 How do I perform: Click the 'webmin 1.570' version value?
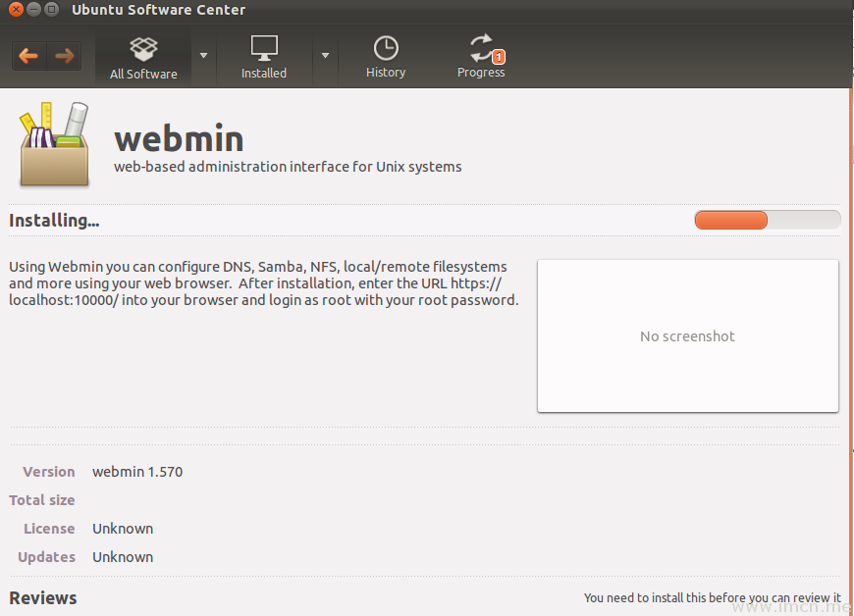point(137,472)
